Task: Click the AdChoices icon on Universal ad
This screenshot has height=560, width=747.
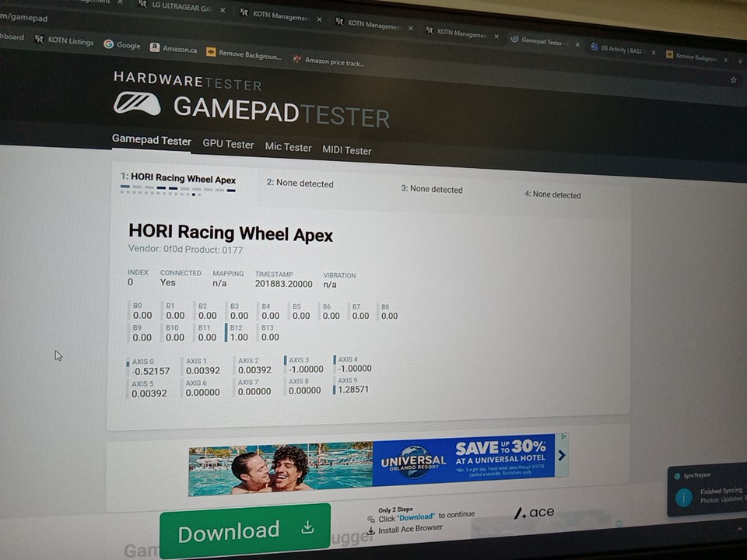Action: pos(564,438)
